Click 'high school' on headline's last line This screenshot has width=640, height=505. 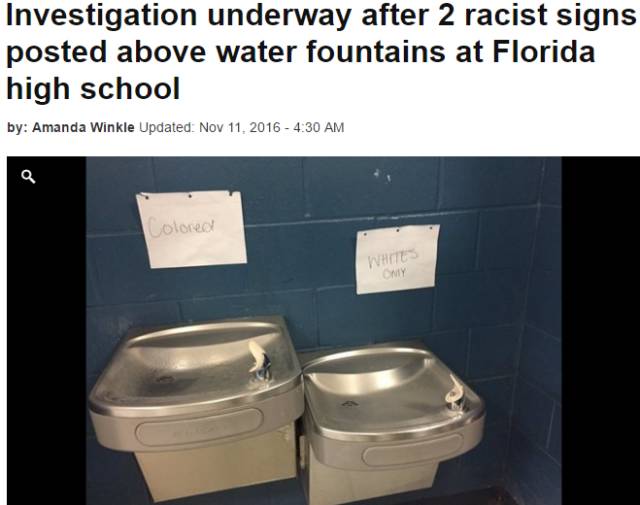[x=93, y=89]
